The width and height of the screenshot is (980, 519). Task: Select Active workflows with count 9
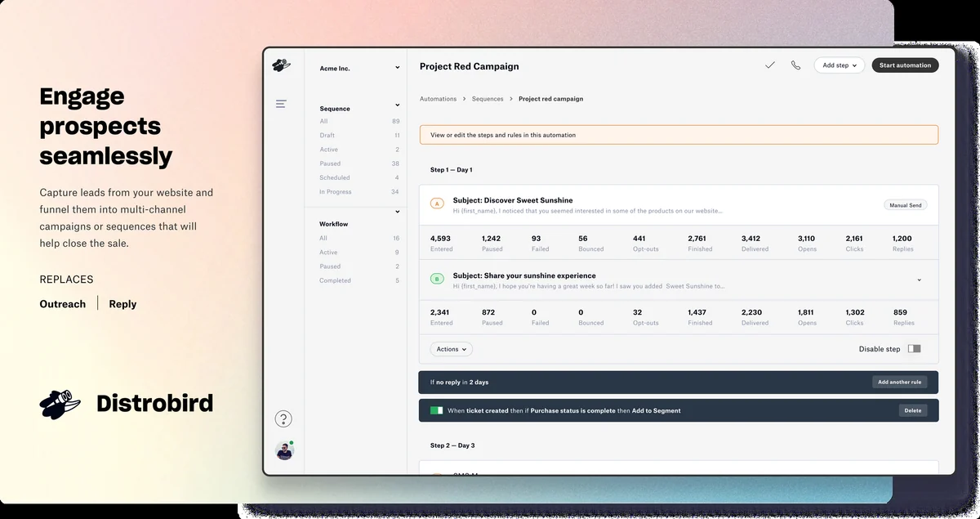click(x=359, y=253)
